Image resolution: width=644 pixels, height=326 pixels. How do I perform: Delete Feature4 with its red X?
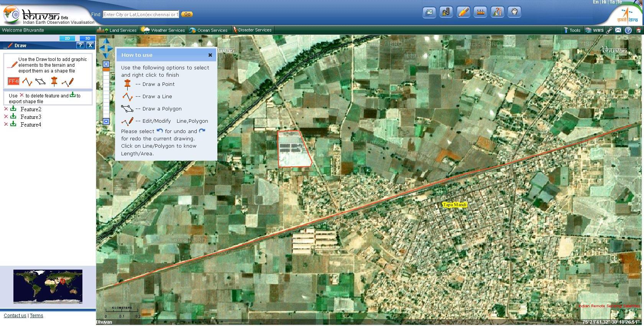pos(6,124)
